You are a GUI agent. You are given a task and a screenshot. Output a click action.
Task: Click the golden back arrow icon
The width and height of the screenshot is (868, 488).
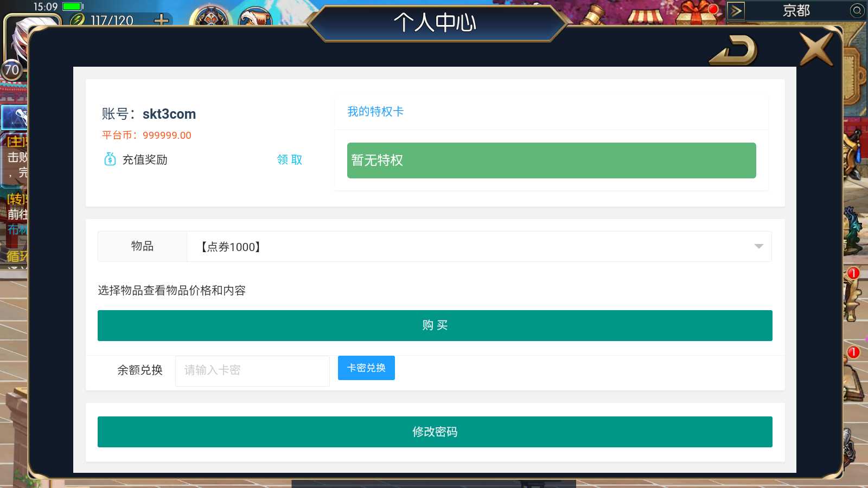coord(733,50)
